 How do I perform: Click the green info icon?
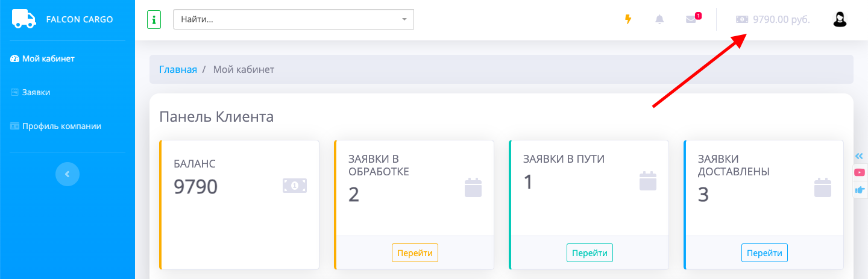[x=154, y=19]
